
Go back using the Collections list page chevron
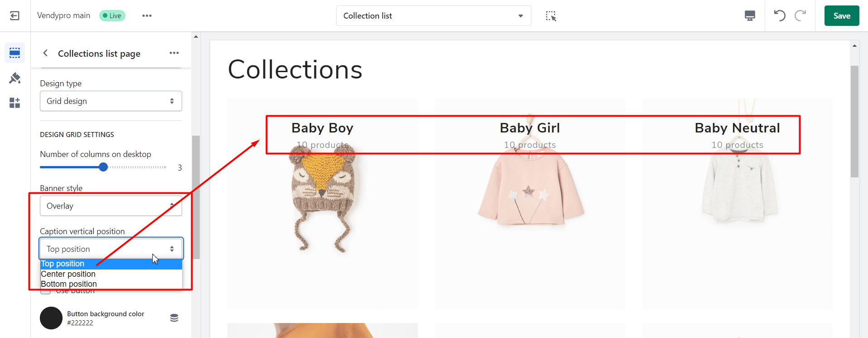coord(45,53)
